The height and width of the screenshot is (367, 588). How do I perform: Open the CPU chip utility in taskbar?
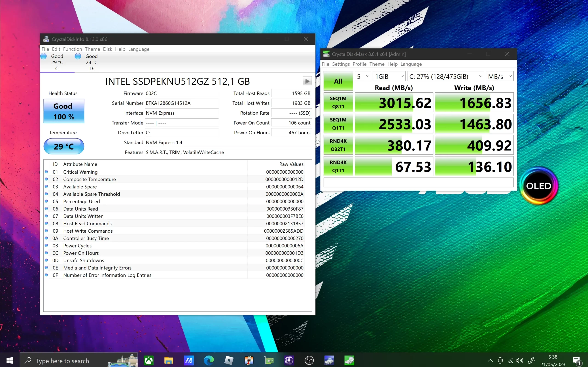tap(289, 360)
